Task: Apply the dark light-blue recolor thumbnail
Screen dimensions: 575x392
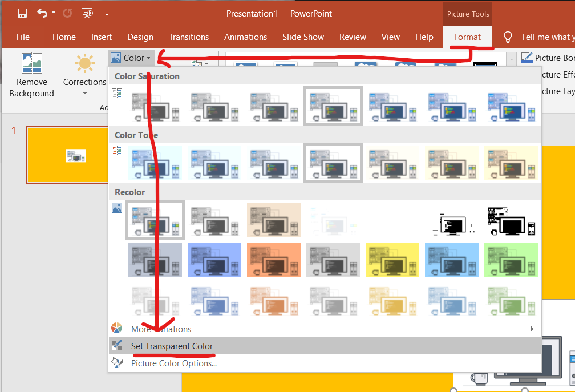Action: click(x=451, y=260)
